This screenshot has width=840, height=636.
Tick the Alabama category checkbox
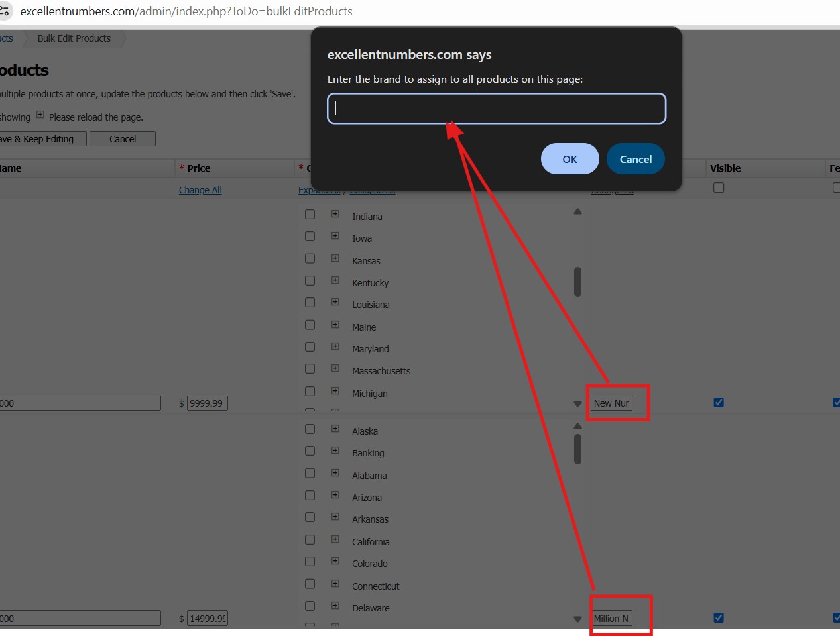click(x=310, y=474)
